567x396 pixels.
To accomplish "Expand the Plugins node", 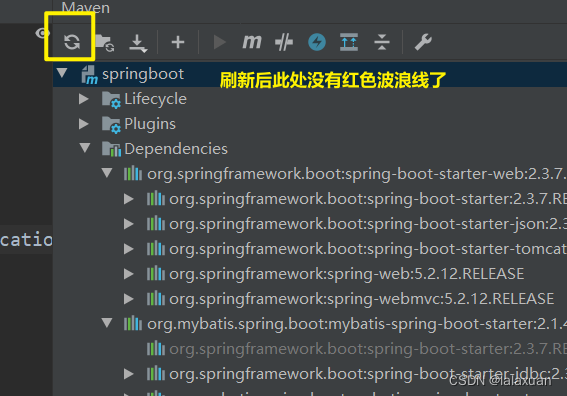I will pyautogui.click(x=84, y=124).
